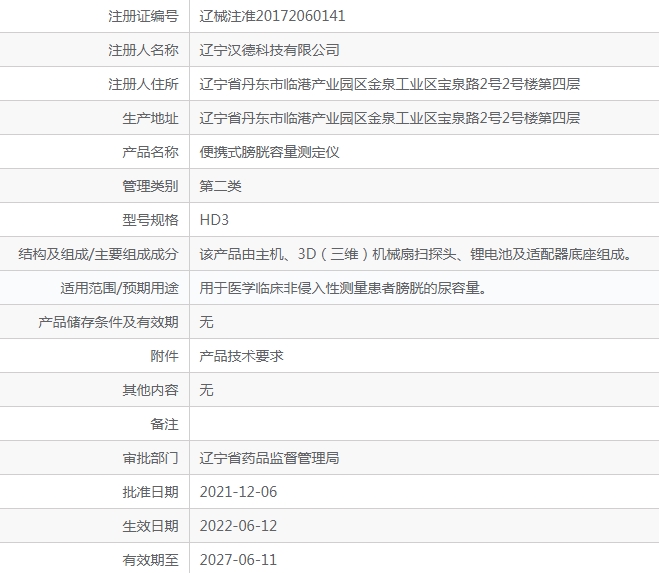Click the 生产地址 label
The width and height of the screenshot is (659, 573).
150,118
